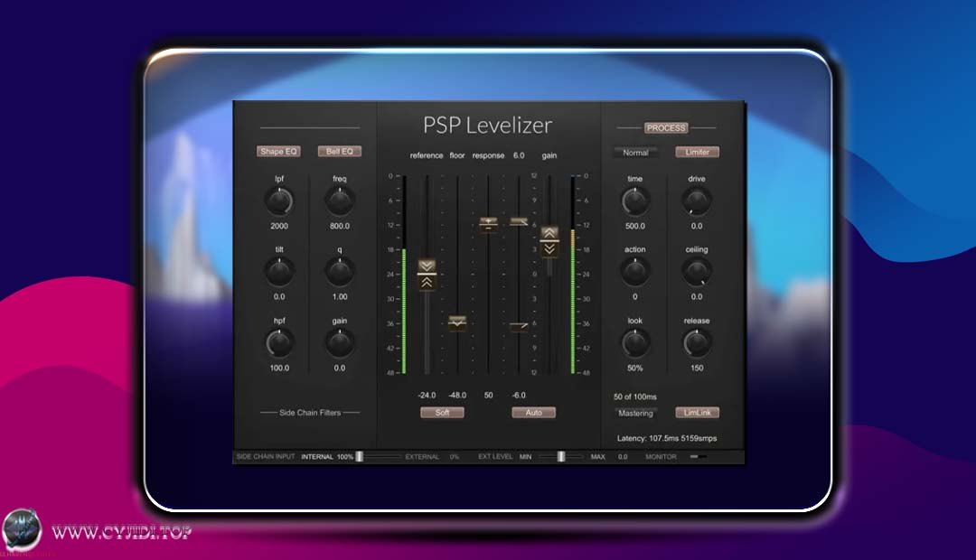
Task: Toggle the PROCESS switch
Action: [x=665, y=127]
